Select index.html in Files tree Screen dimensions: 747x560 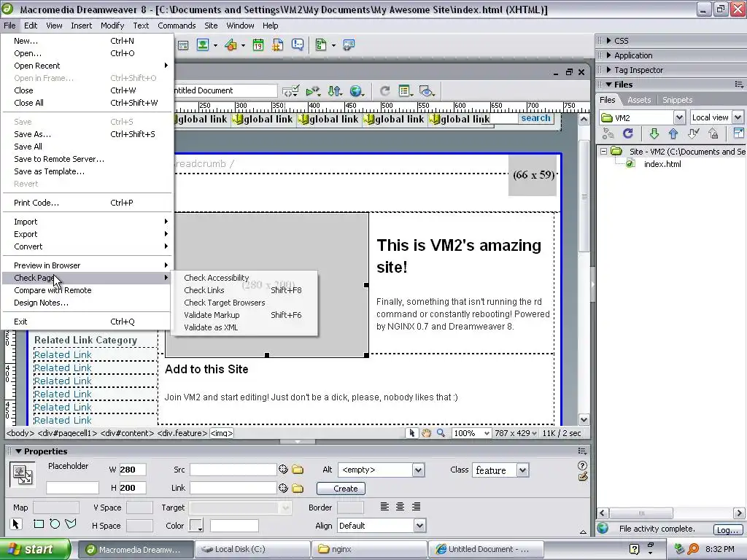click(662, 164)
